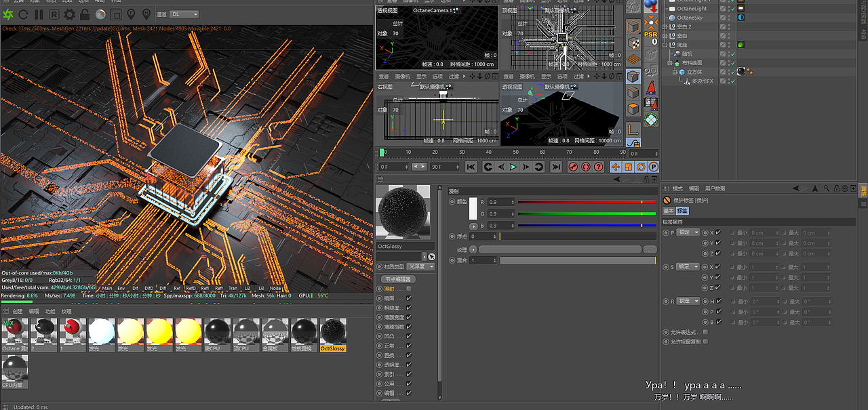This screenshot has height=410, width=868.
Task: Open the 创建 menu in material manager
Action: (18, 311)
